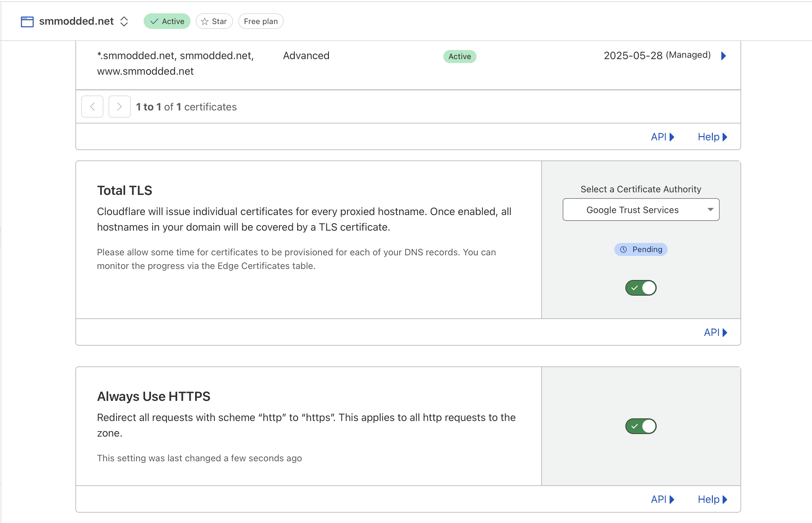This screenshot has height=523, width=812.
Task: Expand the Advanced certificate row arrow
Action: coord(723,56)
